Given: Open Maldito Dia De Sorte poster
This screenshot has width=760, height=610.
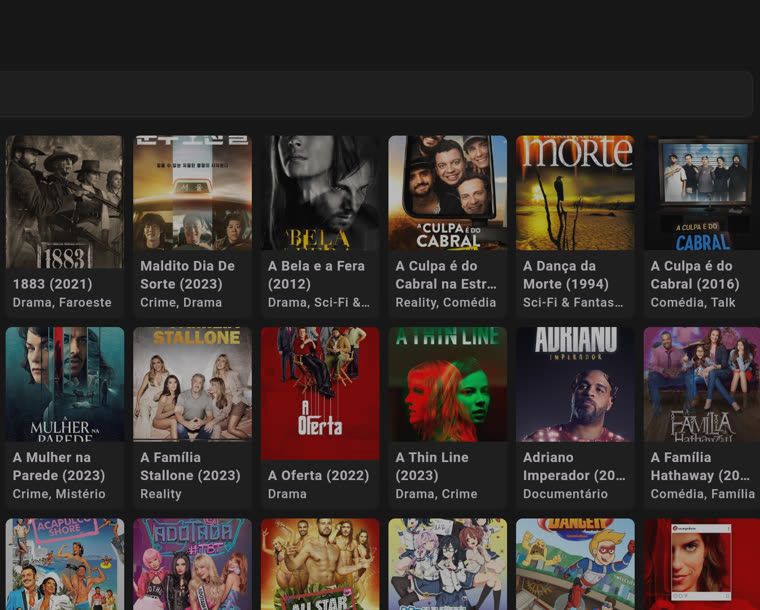Looking at the screenshot, I should tap(192, 193).
